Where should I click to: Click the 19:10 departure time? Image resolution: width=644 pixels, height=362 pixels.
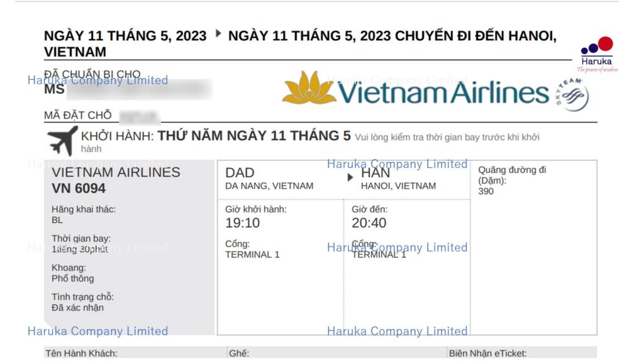tap(242, 223)
